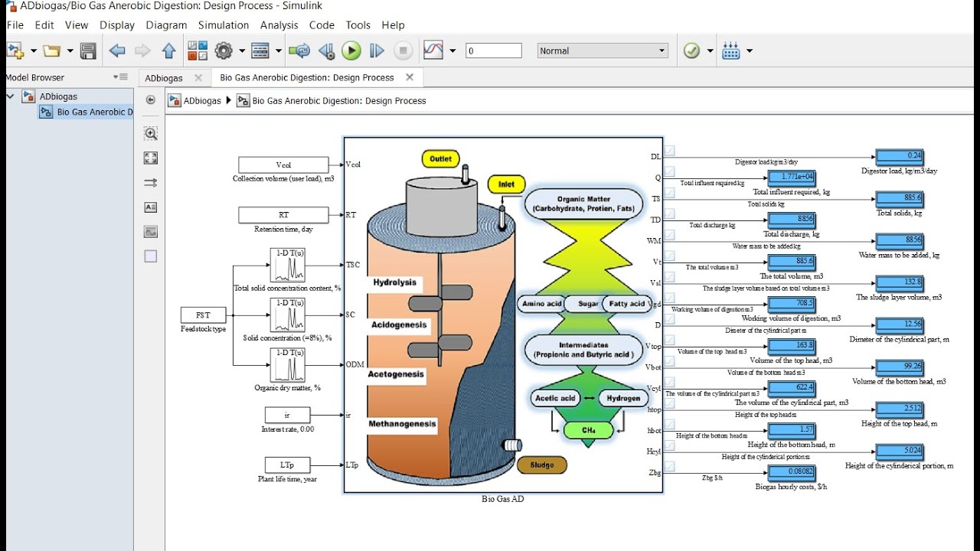Open the simulation mode Normal dropdown
This screenshot has width=980, height=551.
603,51
